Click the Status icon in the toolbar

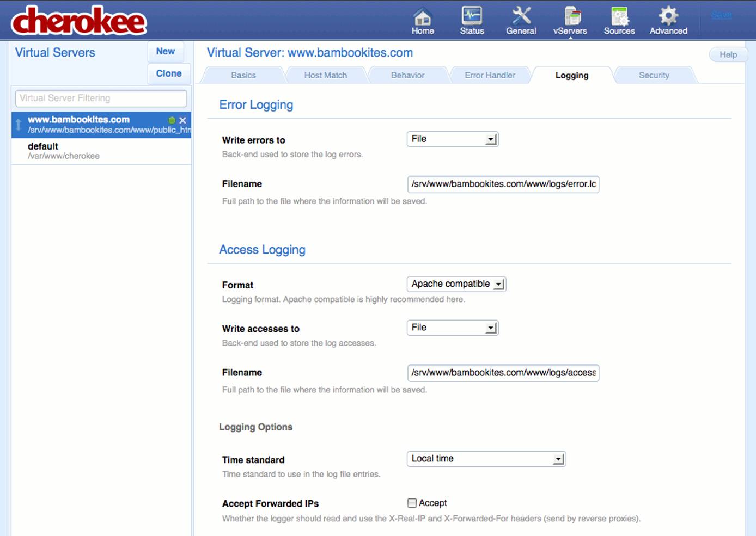(x=472, y=19)
